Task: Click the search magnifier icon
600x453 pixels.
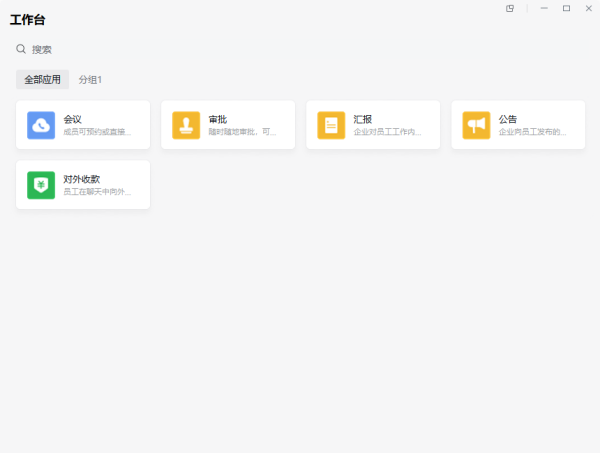Action: pos(21,49)
